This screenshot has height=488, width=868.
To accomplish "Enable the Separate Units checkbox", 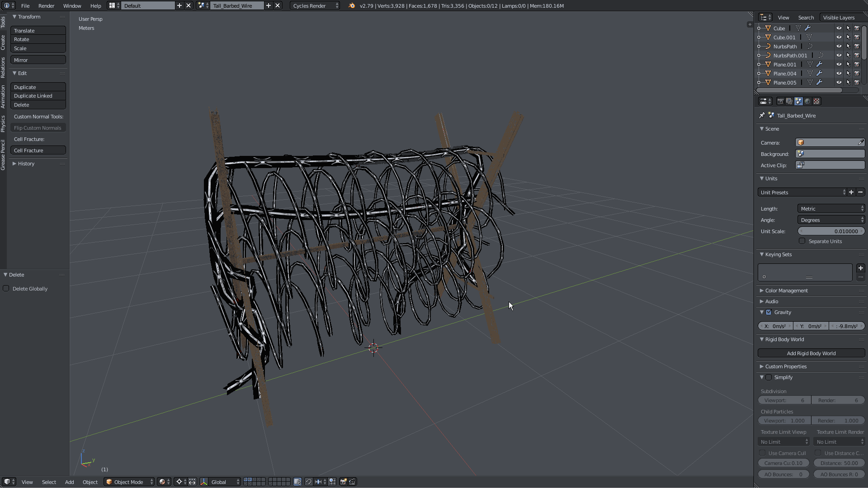I will tap(802, 241).
